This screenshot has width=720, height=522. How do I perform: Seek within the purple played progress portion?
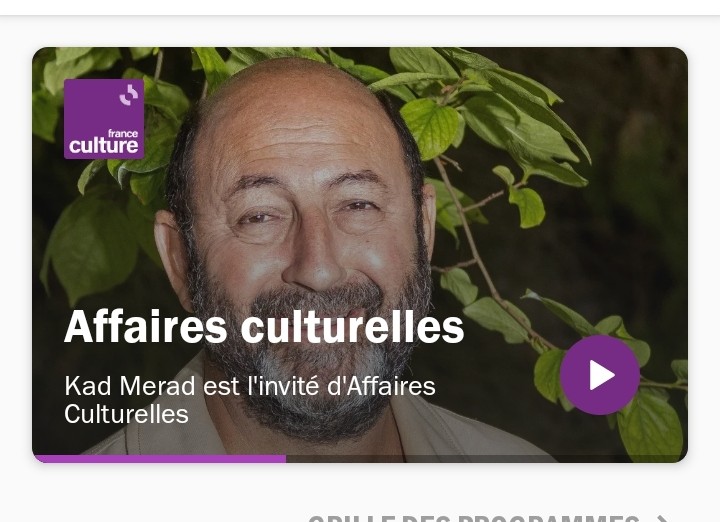coord(159,459)
